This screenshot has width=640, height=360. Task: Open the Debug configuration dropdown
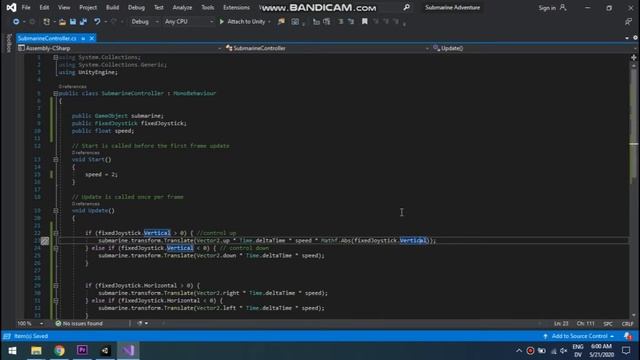[x=144, y=22]
